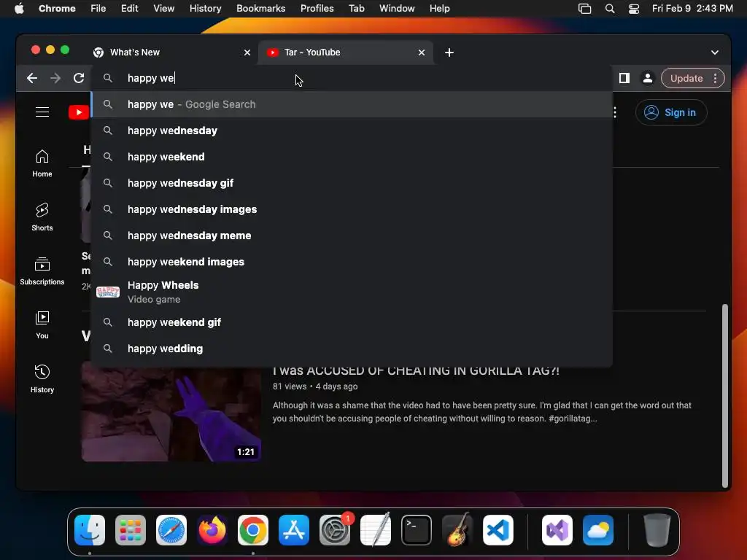The height and width of the screenshot is (560, 747).
Task: Click the menu bar clock
Action: point(692,9)
